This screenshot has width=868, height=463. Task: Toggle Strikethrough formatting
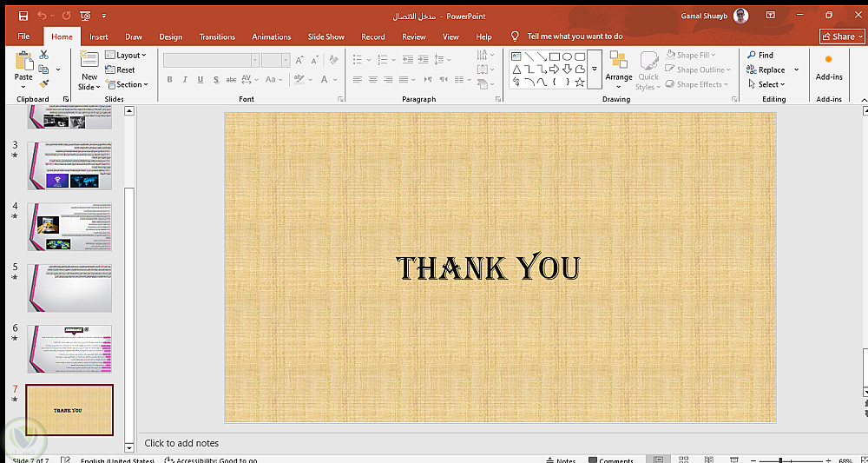click(x=232, y=80)
